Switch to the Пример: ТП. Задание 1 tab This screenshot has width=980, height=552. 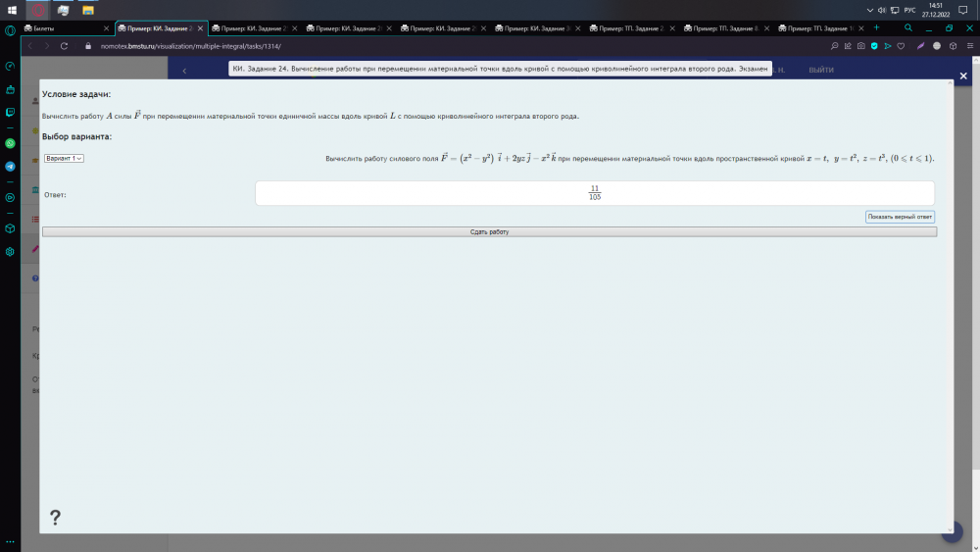click(x=820, y=28)
